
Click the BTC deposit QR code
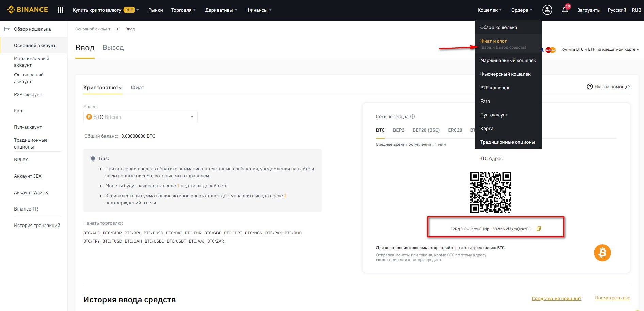[490, 192]
